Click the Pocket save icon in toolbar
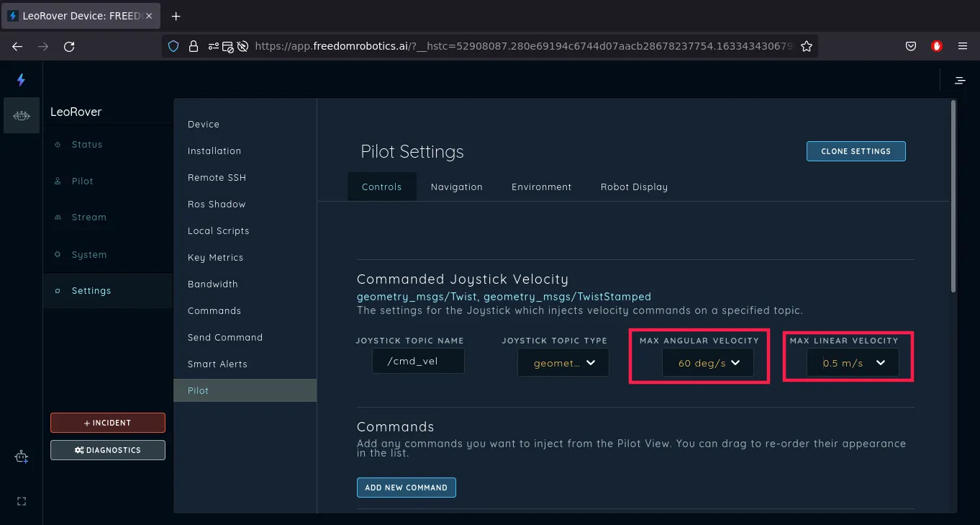The height and width of the screenshot is (525, 980). [x=910, y=46]
